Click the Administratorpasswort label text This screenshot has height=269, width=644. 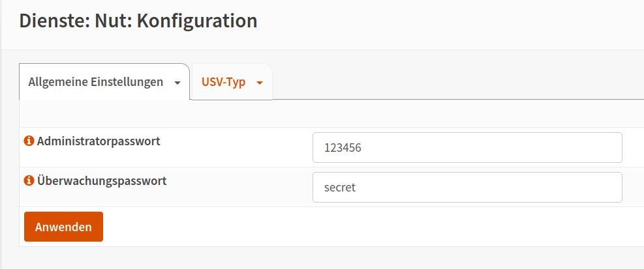(x=99, y=141)
